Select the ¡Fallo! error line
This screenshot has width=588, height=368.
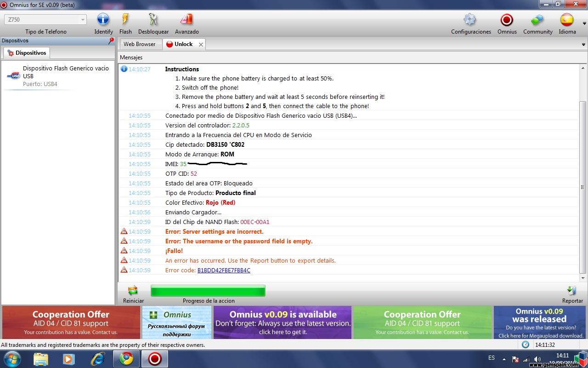click(174, 251)
